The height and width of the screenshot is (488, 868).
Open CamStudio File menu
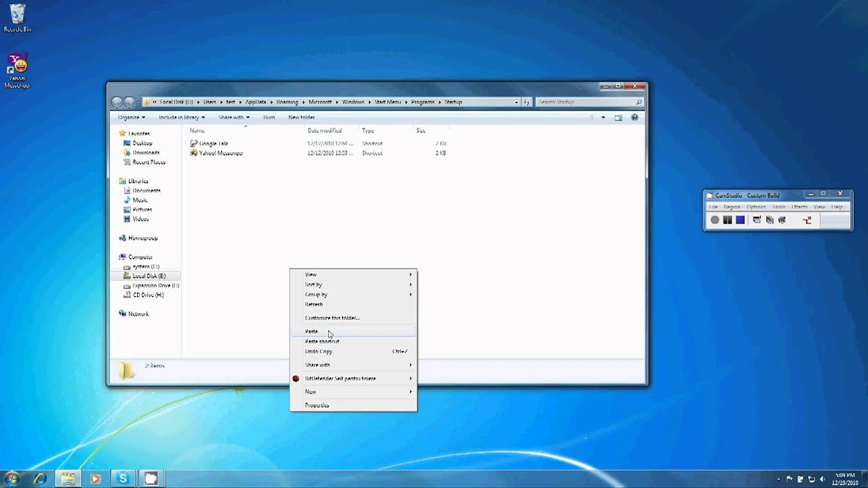pos(713,207)
